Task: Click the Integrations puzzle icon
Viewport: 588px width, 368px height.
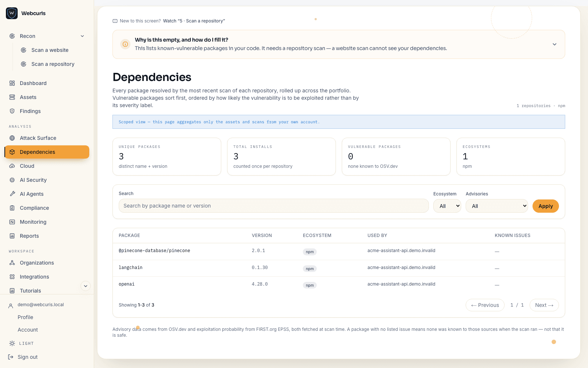Action: (12, 277)
